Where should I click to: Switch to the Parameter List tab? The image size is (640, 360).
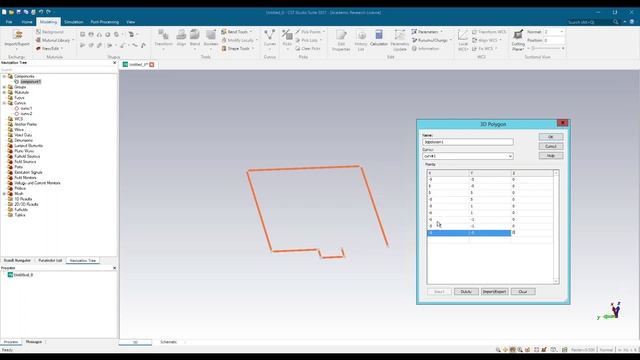pyautogui.click(x=50, y=260)
